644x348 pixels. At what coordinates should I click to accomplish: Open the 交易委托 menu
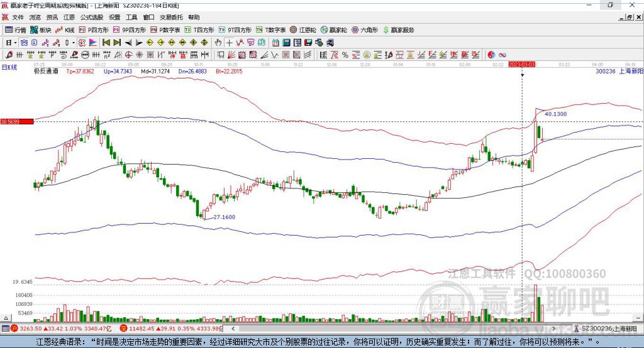(x=171, y=17)
